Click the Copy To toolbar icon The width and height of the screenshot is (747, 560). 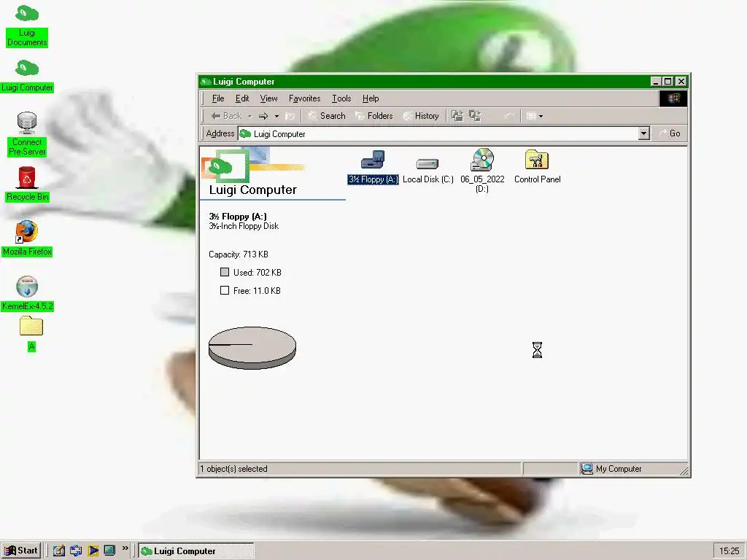tap(475, 116)
